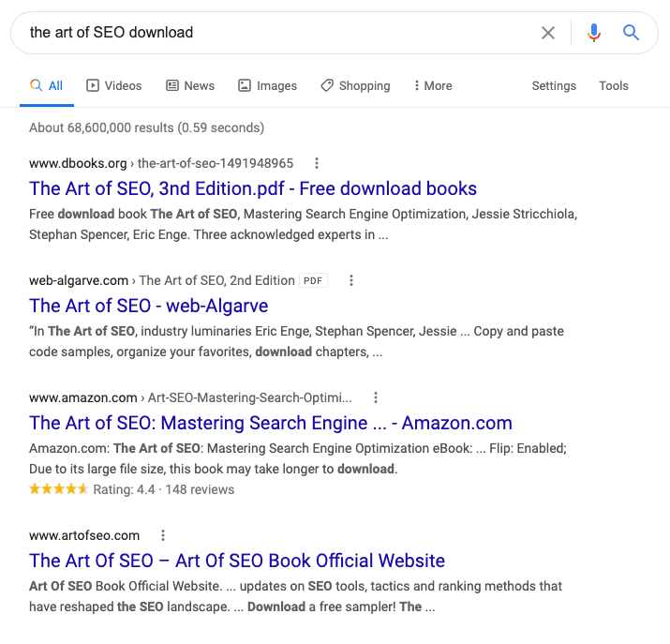
Task: Open three-dot menu beside amazon.com result
Action: [x=376, y=397]
